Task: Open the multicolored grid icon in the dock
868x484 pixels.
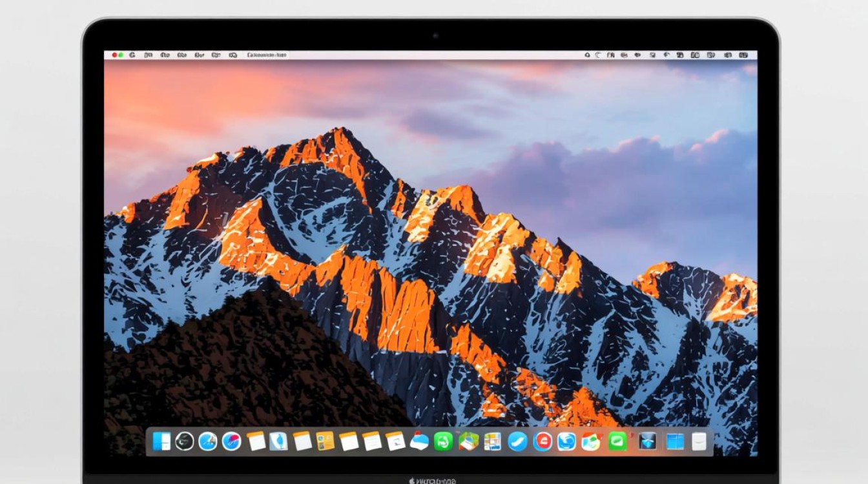Action: click(x=492, y=441)
